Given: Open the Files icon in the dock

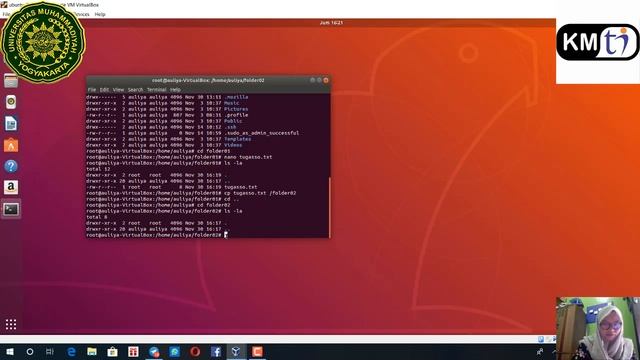Looking at the screenshot, I should click(x=11, y=81).
